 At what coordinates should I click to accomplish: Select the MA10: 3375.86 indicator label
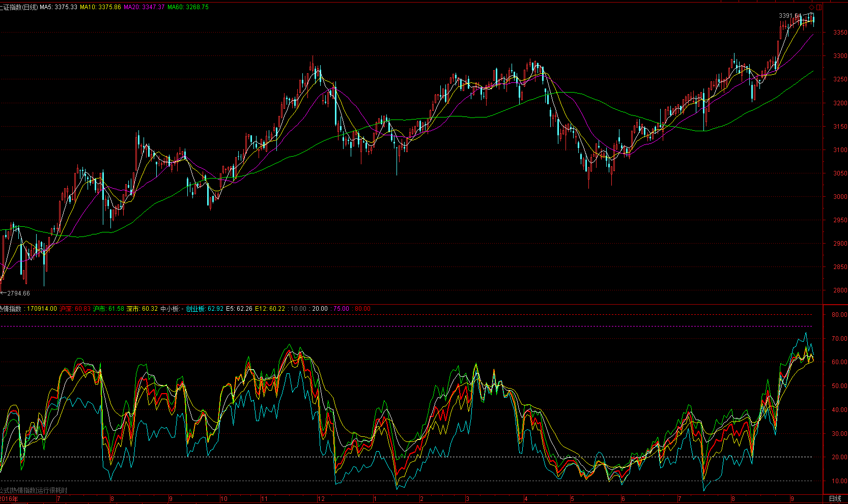100,7
